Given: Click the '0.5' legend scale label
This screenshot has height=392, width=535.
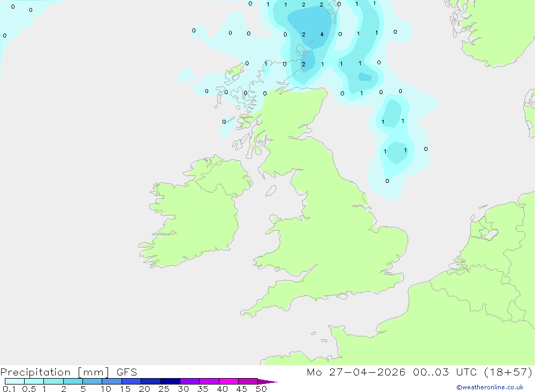Looking at the screenshot, I should 29,389.
